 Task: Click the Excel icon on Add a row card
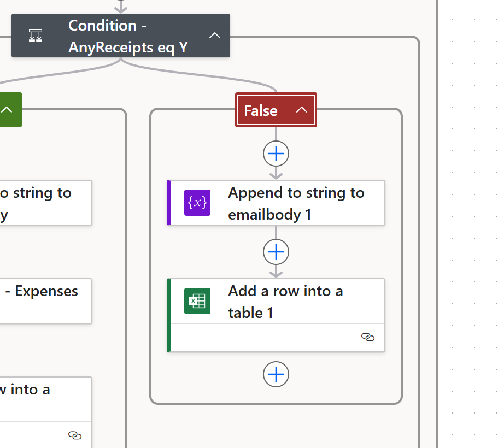[x=197, y=301]
